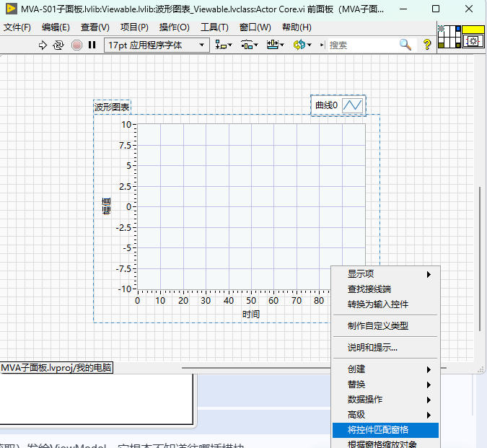
Task: Open the Reorder tool
Action: [x=302, y=45]
